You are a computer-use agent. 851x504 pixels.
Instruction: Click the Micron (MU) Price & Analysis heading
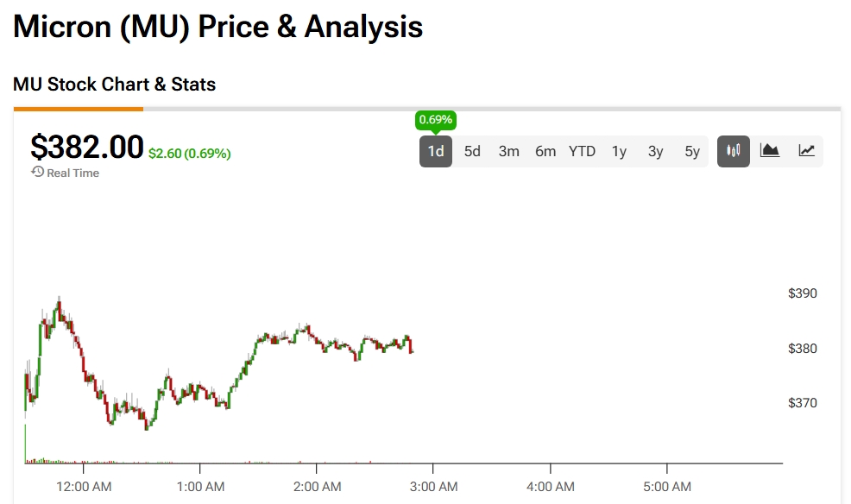click(x=217, y=27)
